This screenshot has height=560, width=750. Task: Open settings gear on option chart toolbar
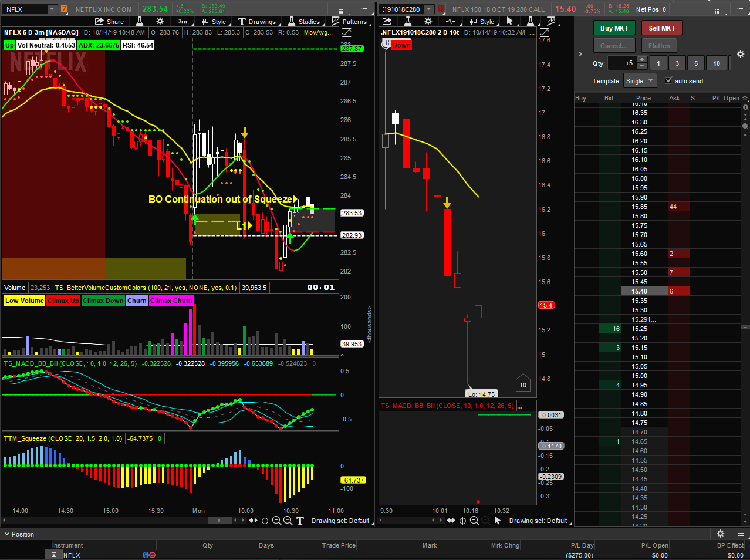coord(428,21)
